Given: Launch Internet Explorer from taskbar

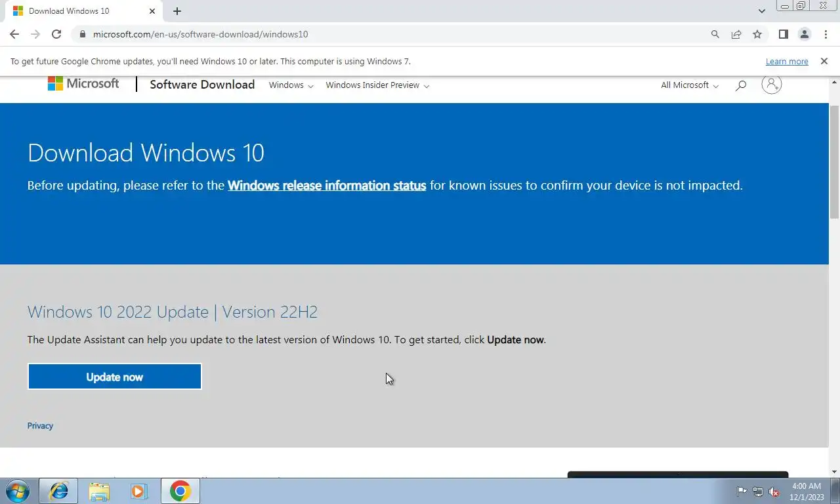Looking at the screenshot, I should tap(58, 491).
